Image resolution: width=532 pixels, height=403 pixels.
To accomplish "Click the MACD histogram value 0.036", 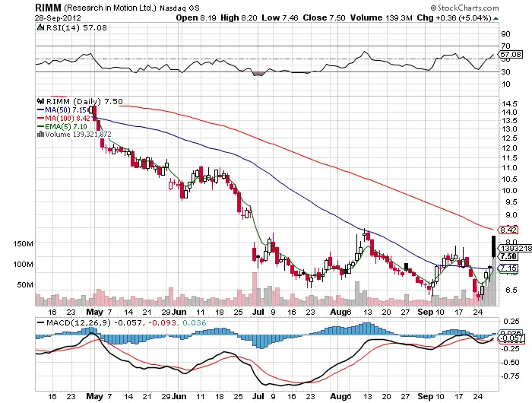I will coord(194,322).
